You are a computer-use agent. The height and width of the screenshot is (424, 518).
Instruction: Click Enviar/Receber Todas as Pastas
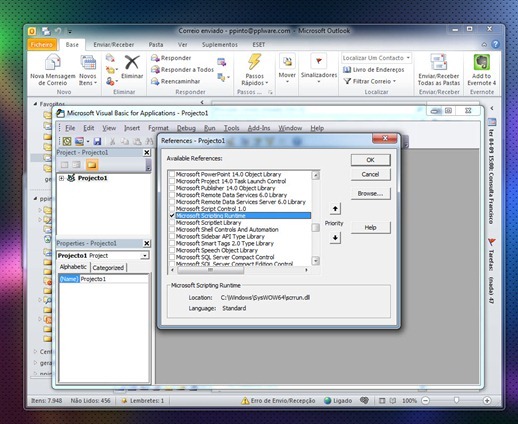click(439, 70)
